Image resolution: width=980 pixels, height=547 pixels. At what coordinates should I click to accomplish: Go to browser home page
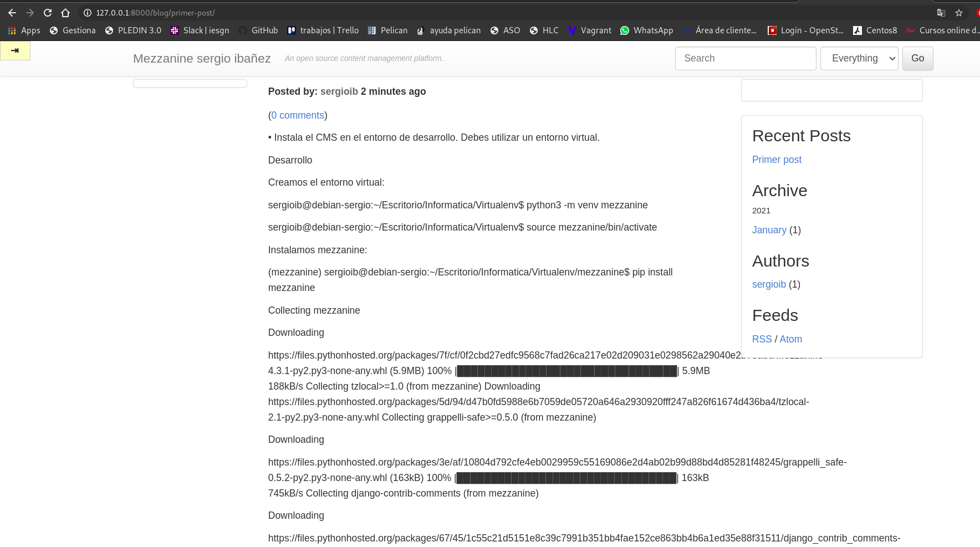pos(65,13)
